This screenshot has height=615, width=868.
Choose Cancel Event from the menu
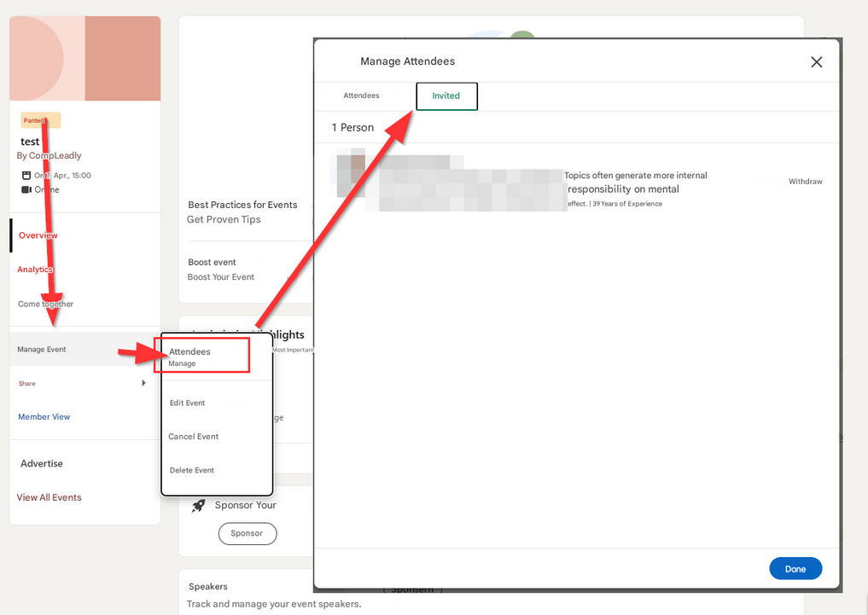194,437
